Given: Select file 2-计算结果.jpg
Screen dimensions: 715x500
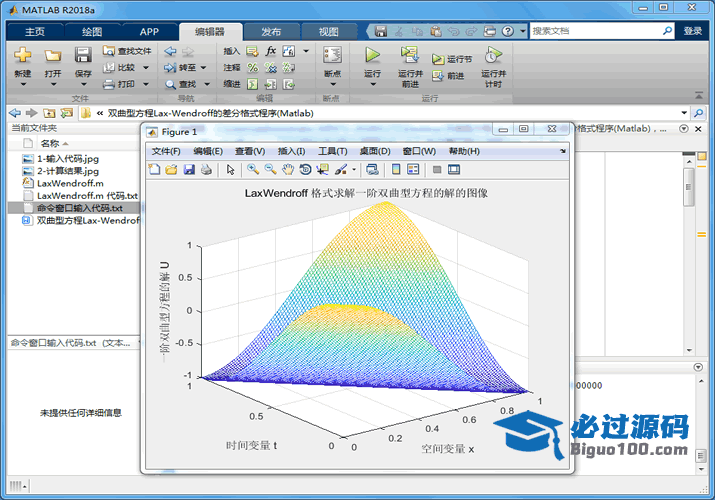Looking at the screenshot, I should coord(68,171).
